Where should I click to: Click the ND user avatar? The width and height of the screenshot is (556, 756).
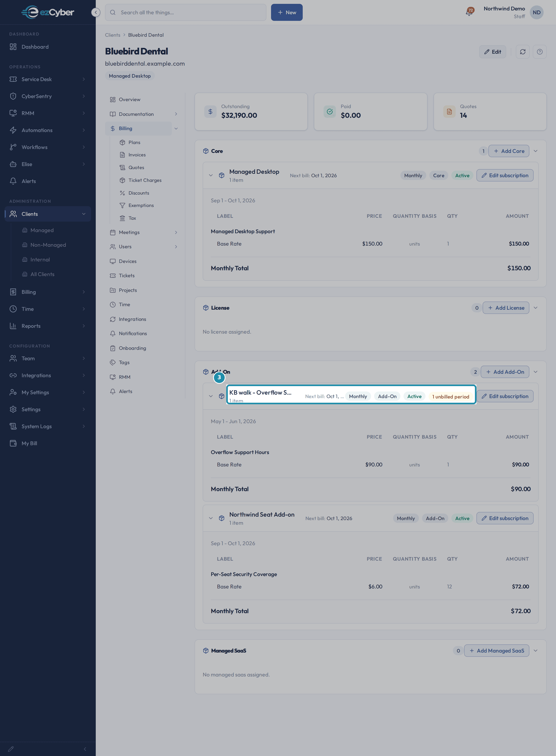click(x=537, y=13)
